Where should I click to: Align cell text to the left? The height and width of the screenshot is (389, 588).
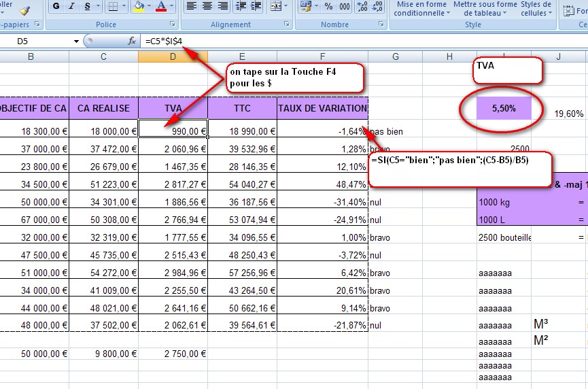click(192, 6)
